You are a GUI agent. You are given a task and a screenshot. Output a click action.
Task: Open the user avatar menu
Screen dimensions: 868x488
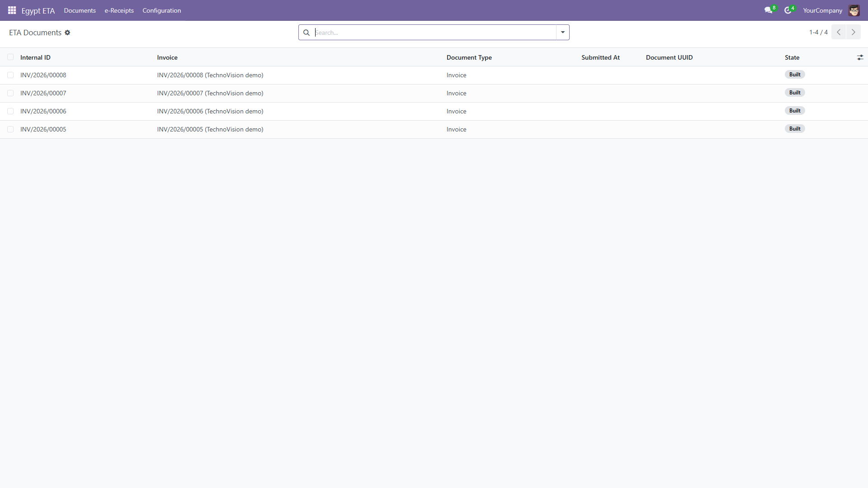(854, 10)
